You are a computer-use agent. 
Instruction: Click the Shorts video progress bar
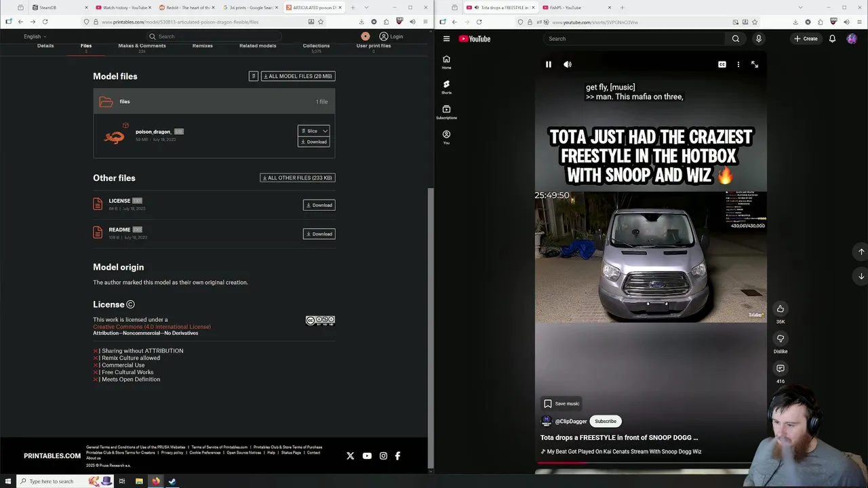tap(651, 463)
